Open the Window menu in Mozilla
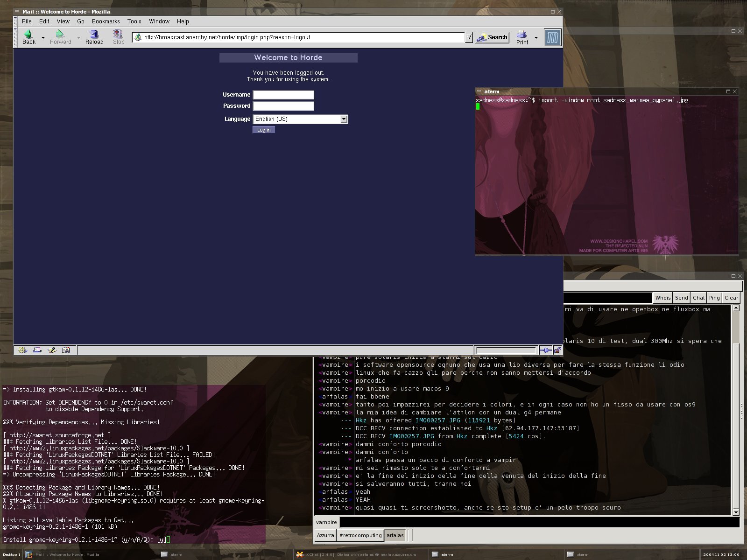Viewport: 747px width, 560px height. tap(159, 21)
